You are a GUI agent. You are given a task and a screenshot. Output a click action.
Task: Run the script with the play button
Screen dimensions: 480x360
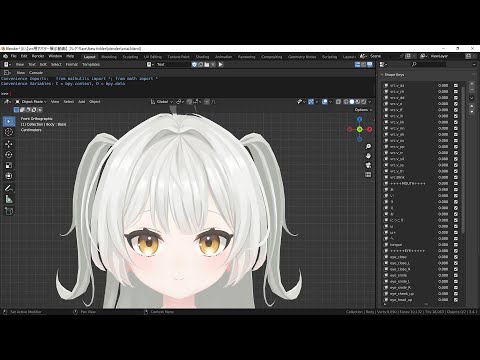pyautogui.click(x=220, y=64)
